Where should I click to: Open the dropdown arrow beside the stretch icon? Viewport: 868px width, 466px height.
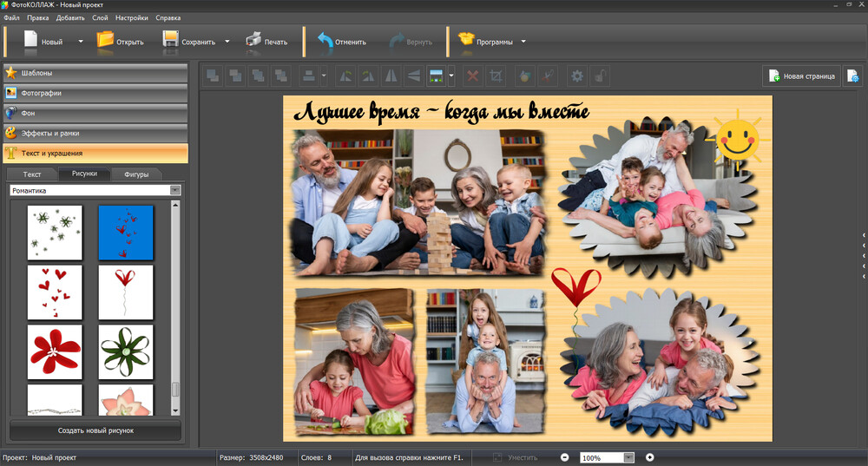pyautogui.click(x=451, y=75)
